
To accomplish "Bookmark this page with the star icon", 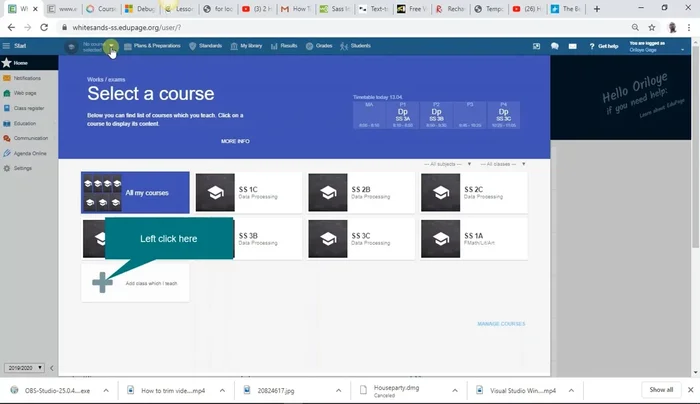I will [651, 28].
